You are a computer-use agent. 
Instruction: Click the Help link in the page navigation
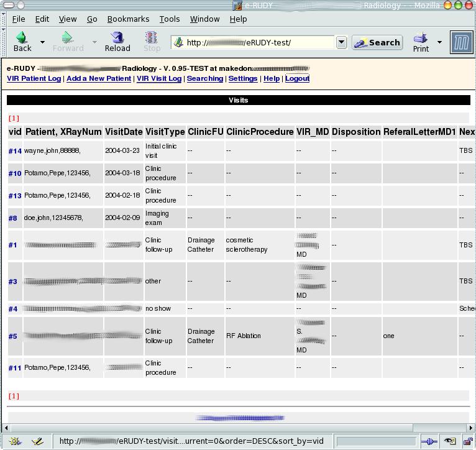(x=272, y=78)
